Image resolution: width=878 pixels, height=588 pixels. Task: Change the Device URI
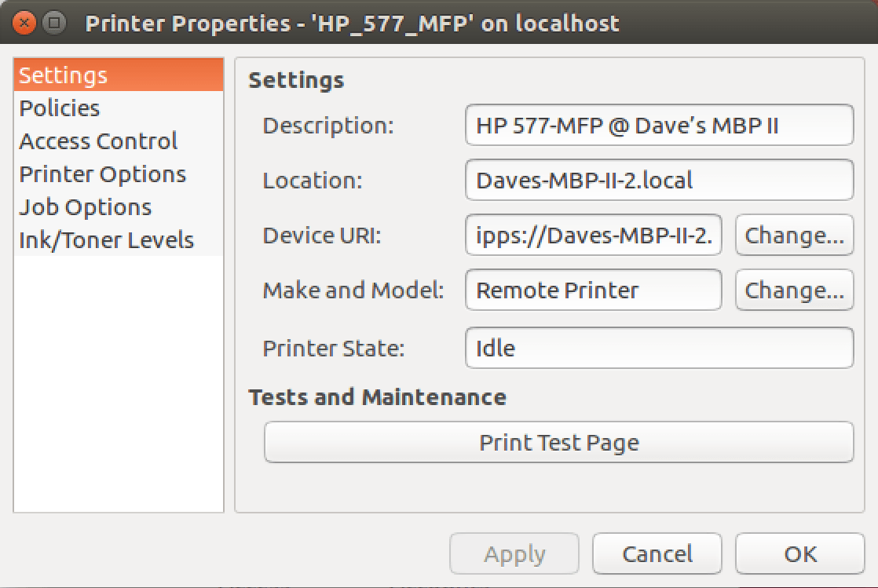coord(794,235)
